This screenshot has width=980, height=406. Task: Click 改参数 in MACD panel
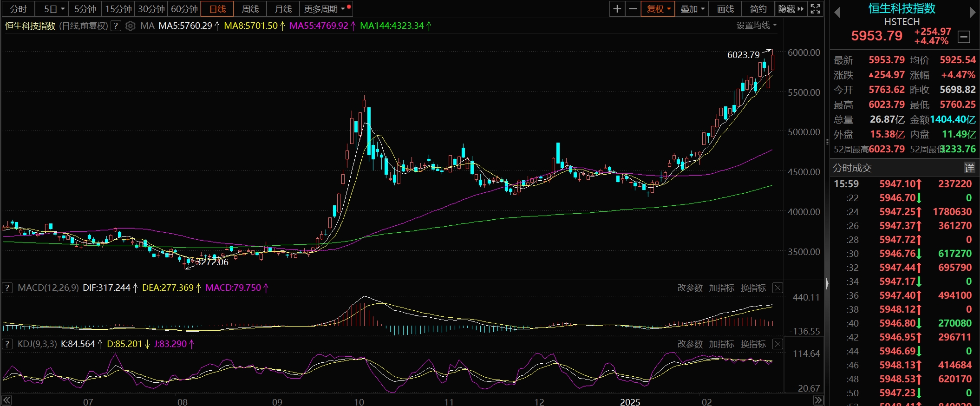click(690, 288)
